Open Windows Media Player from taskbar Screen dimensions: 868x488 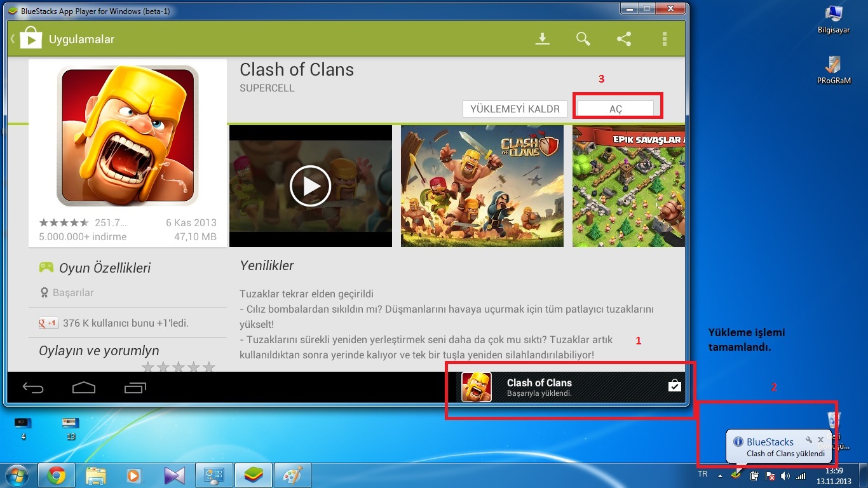[x=135, y=475]
